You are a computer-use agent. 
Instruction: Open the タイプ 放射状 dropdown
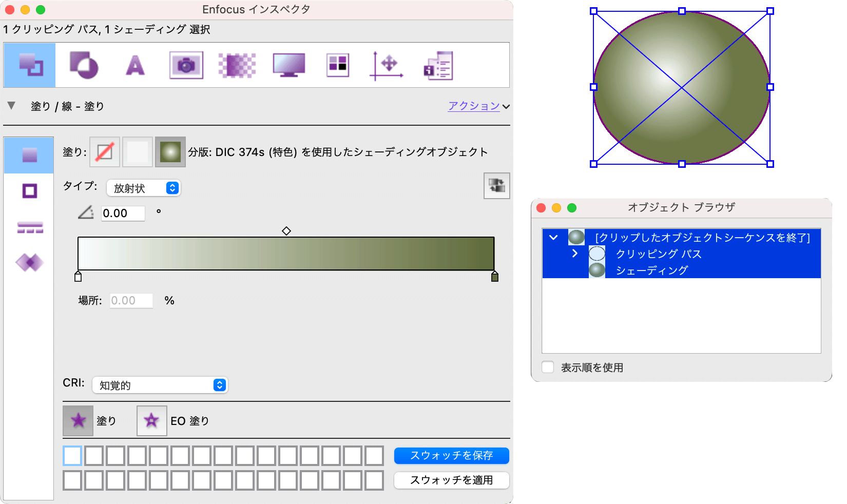[144, 188]
